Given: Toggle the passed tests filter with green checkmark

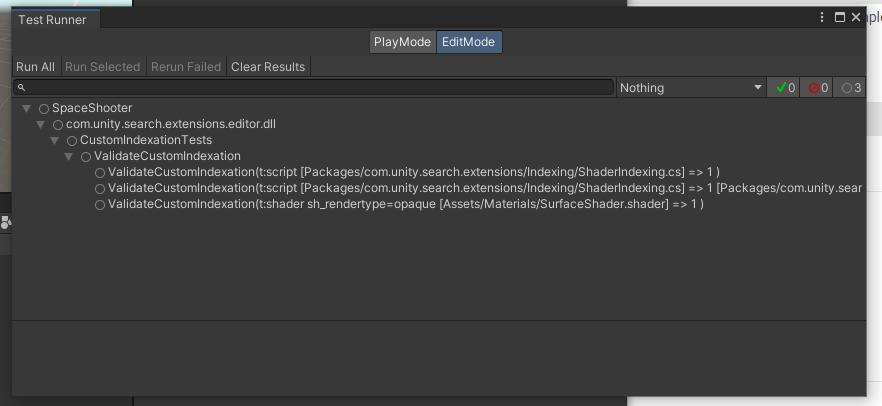Looking at the screenshot, I should tap(783, 88).
